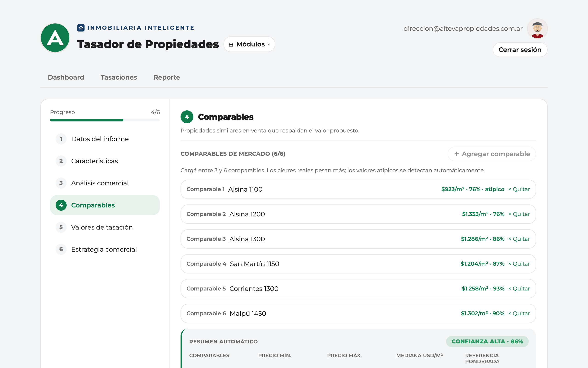Switch to the Tasaciones tab
Image resolution: width=588 pixels, height=368 pixels.
tap(119, 78)
